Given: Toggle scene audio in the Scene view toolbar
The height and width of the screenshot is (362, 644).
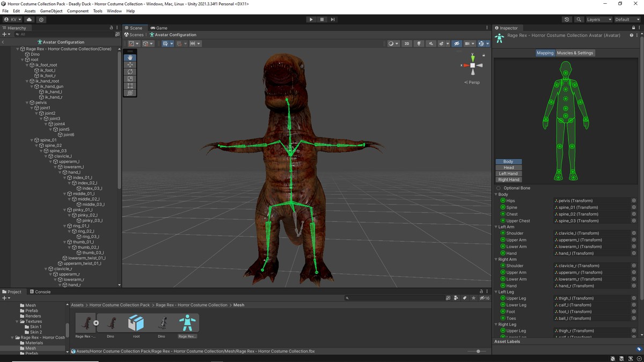Looking at the screenshot, I should click(430, 43).
